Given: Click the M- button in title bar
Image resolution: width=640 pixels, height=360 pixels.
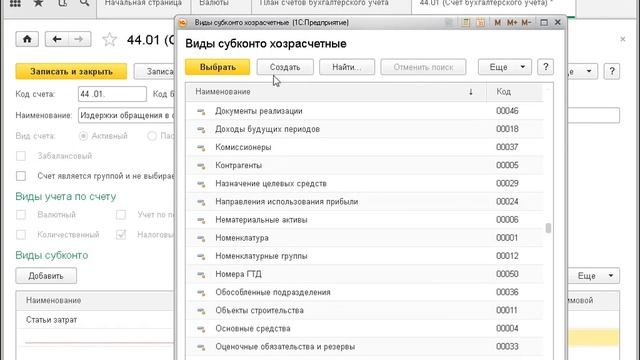Looking at the screenshot, I should 526,22.
